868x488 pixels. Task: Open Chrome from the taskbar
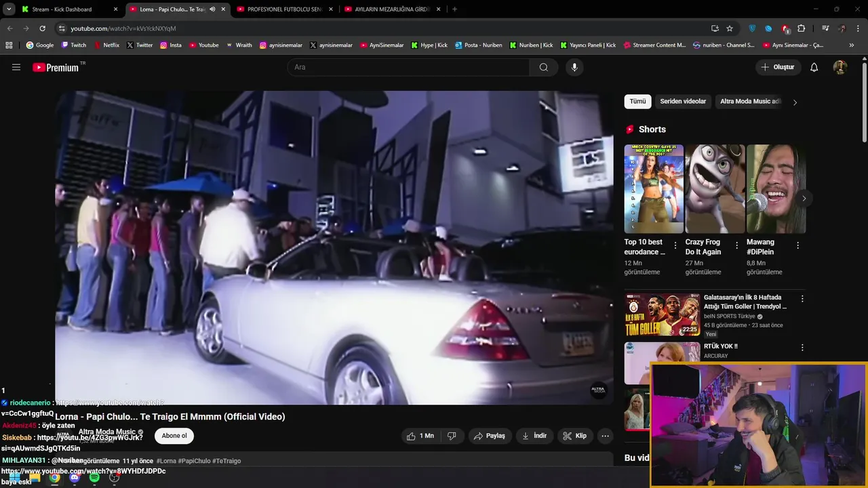pos(54,478)
